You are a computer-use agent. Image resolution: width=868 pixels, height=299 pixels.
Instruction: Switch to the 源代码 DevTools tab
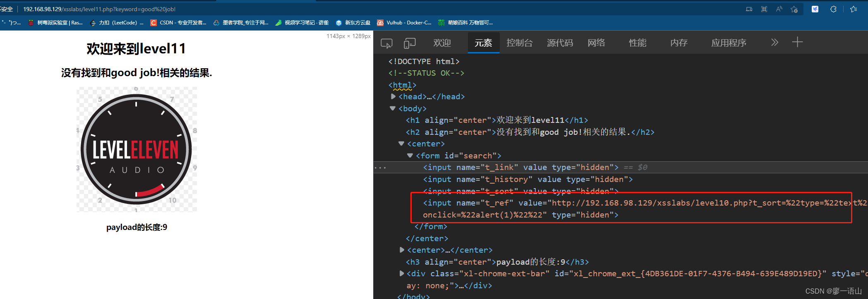[560, 43]
